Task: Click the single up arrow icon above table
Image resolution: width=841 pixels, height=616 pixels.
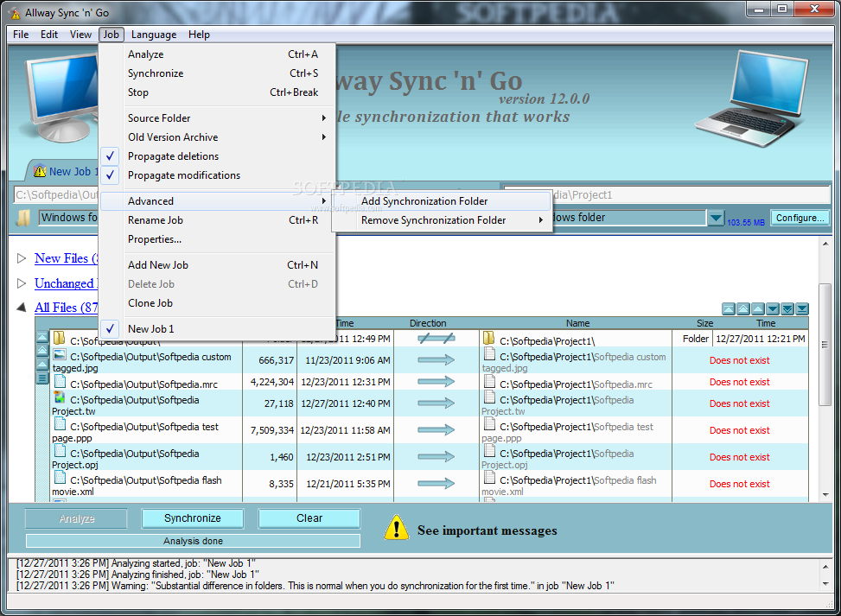Action: pyautogui.click(x=758, y=308)
